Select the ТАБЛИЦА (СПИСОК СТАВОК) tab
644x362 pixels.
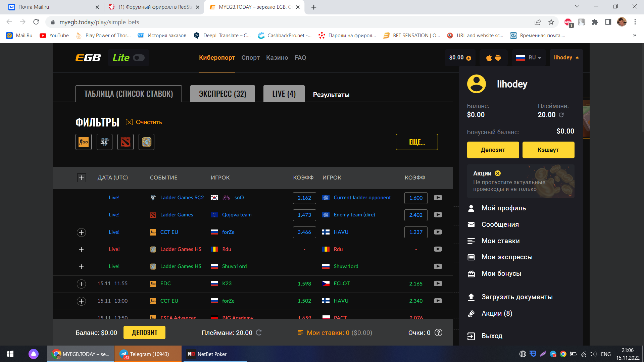pyautogui.click(x=129, y=94)
